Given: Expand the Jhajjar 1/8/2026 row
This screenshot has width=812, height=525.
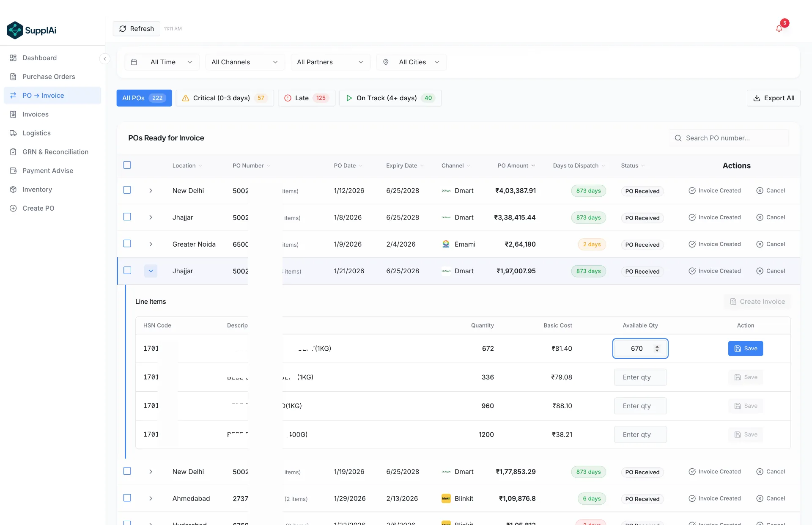Looking at the screenshot, I should (x=151, y=217).
